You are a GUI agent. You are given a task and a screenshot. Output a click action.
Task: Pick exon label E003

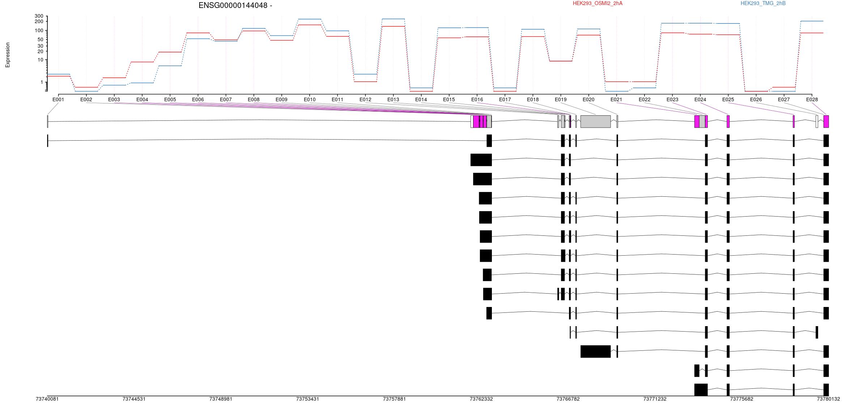coord(114,99)
